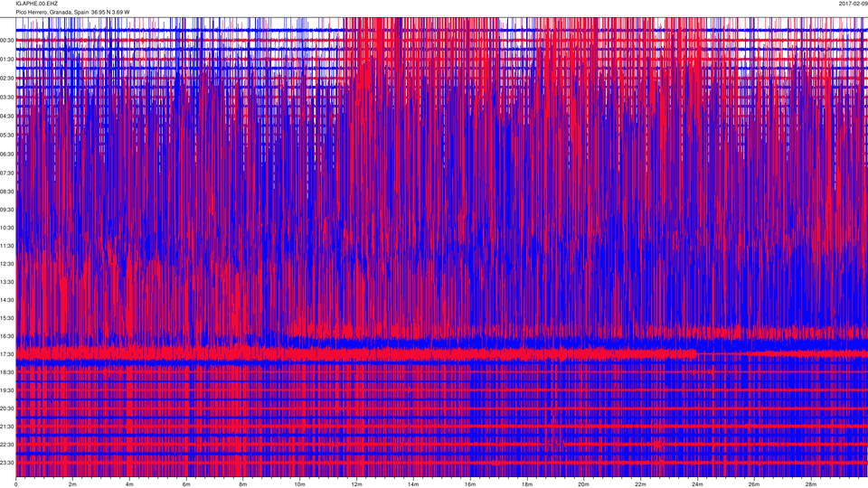Click the '06:30' time axis label
This screenshot has width=868, height=488.
pyautogui.click(x=6, y=154)
